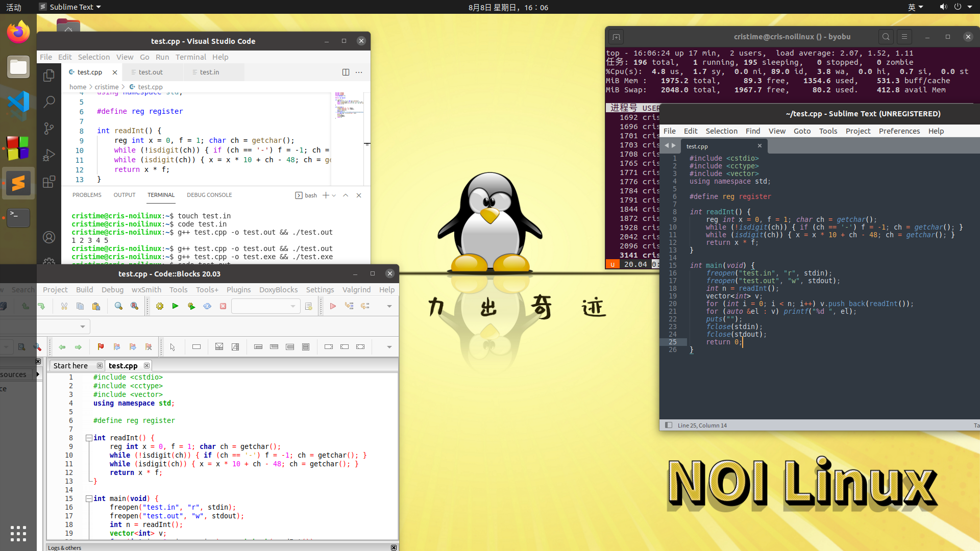Show applications grid in the dock

18,534
